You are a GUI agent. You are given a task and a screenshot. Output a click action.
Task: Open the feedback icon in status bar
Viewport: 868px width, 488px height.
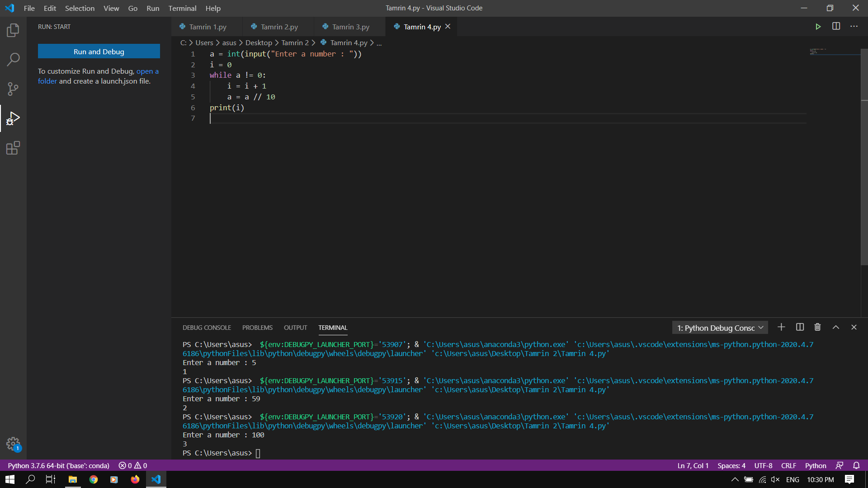(x=840, y=465)
